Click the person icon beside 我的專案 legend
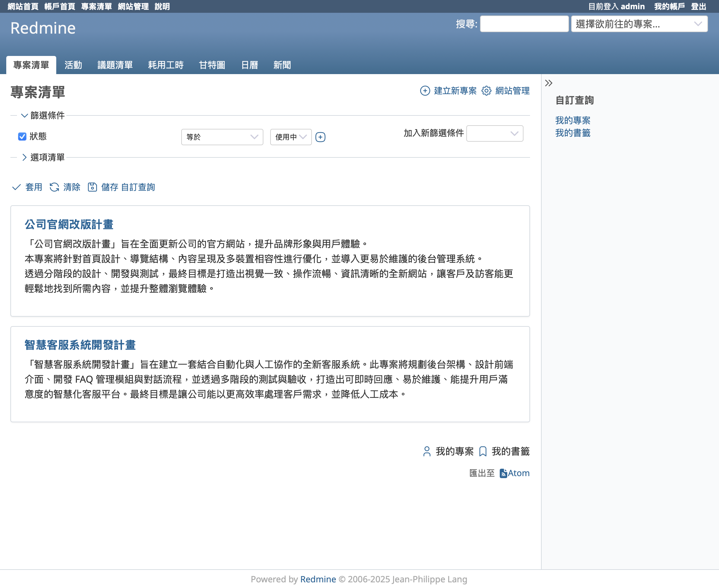719x588 pixels. point(427,451)
